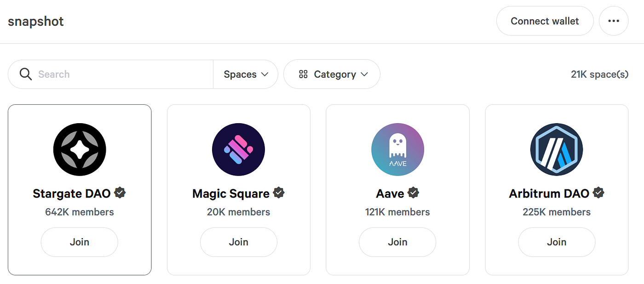Focus the Search input field
Viewport: 644px width, 284px height.
click(110, 74)
